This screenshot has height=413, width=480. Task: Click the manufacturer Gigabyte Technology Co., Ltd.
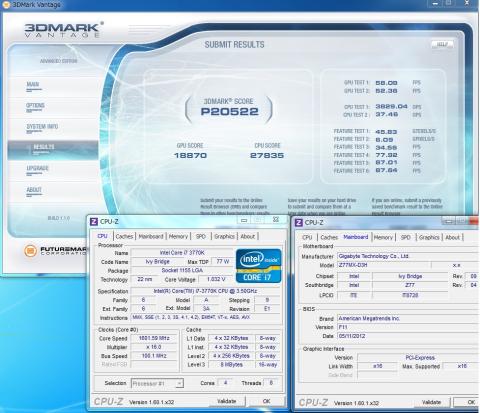[408, 256]
